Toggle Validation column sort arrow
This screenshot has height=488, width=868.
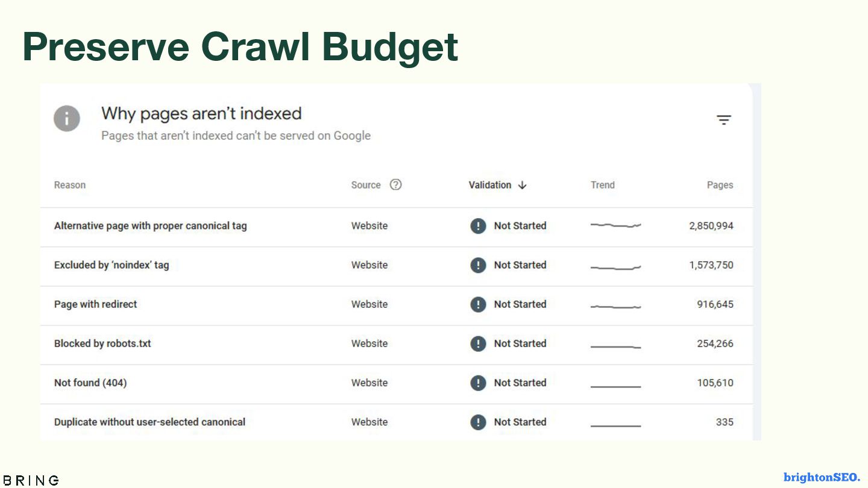(523, 185)
